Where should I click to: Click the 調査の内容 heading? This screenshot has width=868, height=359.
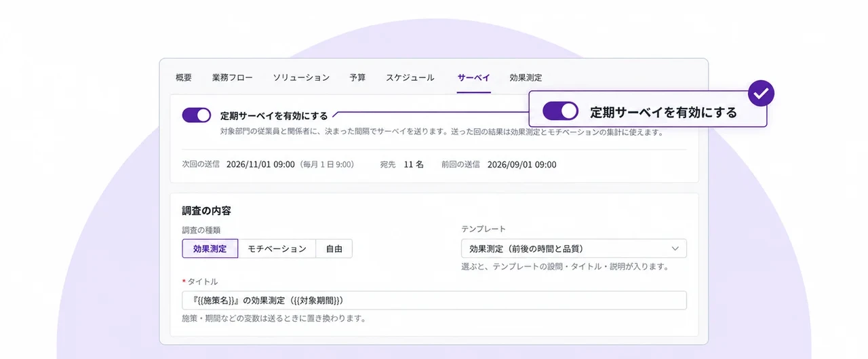point(206,211)
